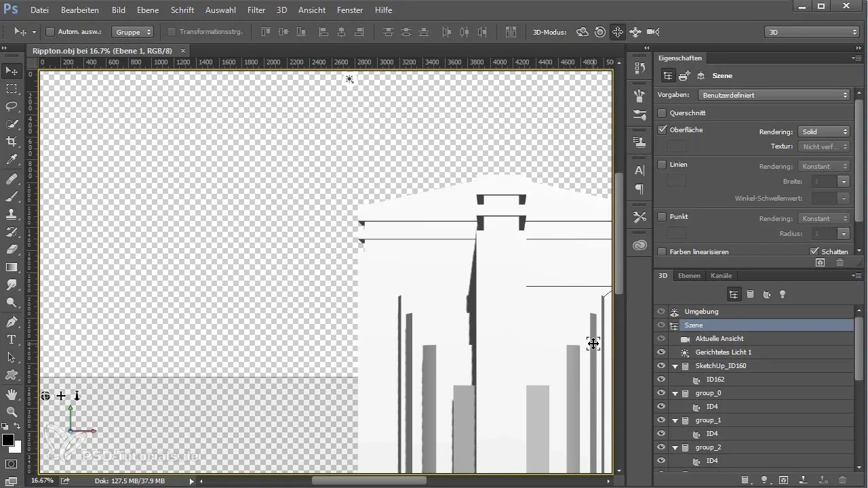The image size is (868, 488).
Task: Select the Zoom tool
Action: coord(12,411)
